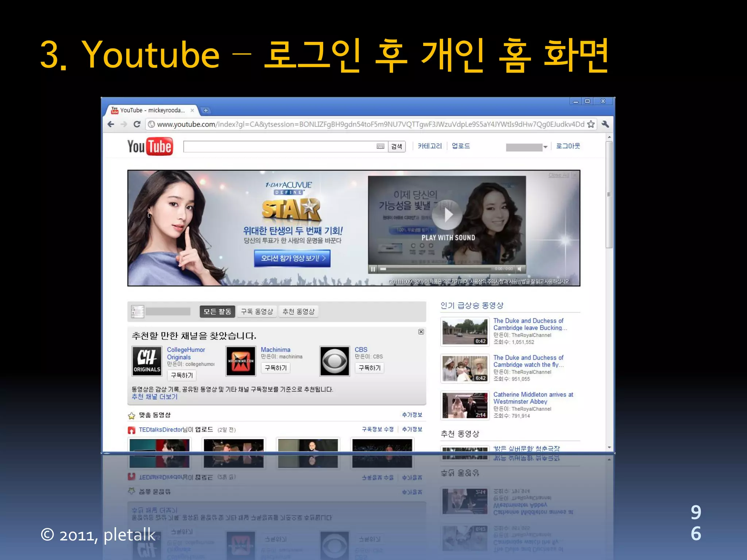Open on-screen keyboard icon in search box
747x560 pixels.
(380, 146)
